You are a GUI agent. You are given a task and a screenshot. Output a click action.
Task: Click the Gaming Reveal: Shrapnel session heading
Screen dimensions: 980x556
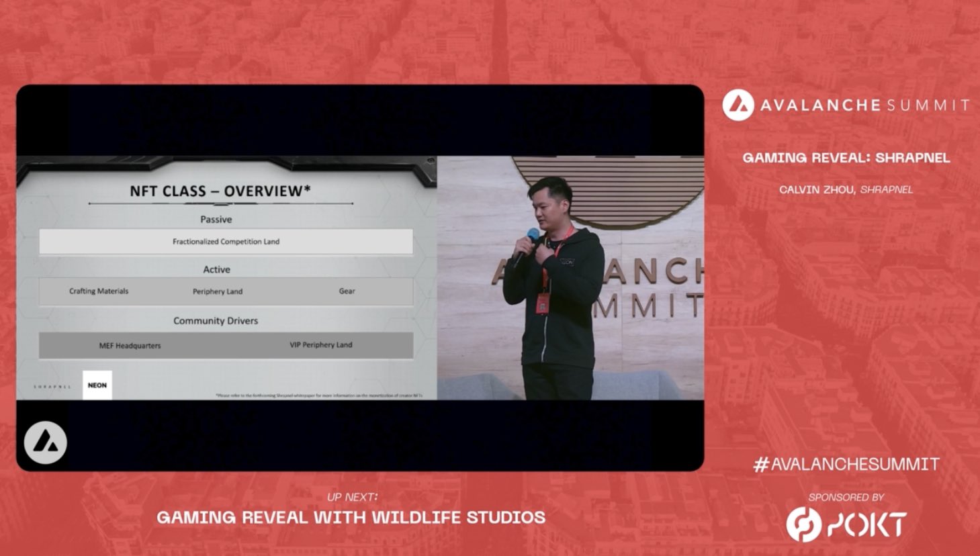[x=846, y=158]
